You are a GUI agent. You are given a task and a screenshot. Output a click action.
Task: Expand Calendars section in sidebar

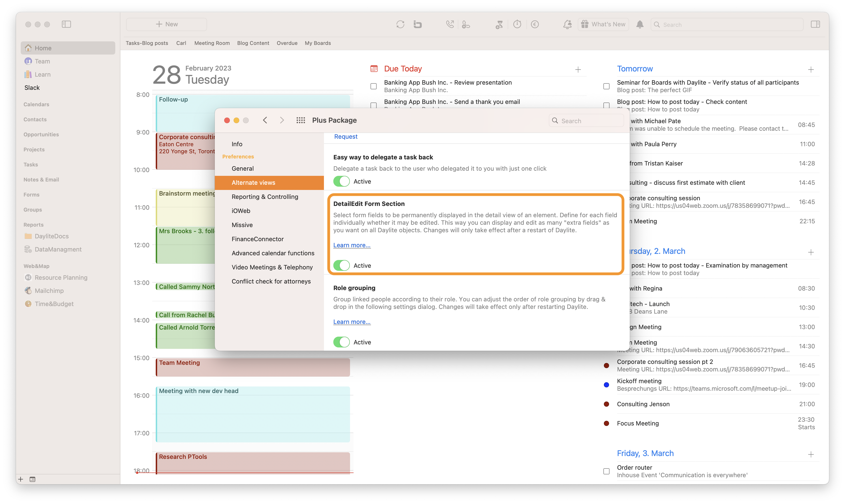[x=36, y=104]
